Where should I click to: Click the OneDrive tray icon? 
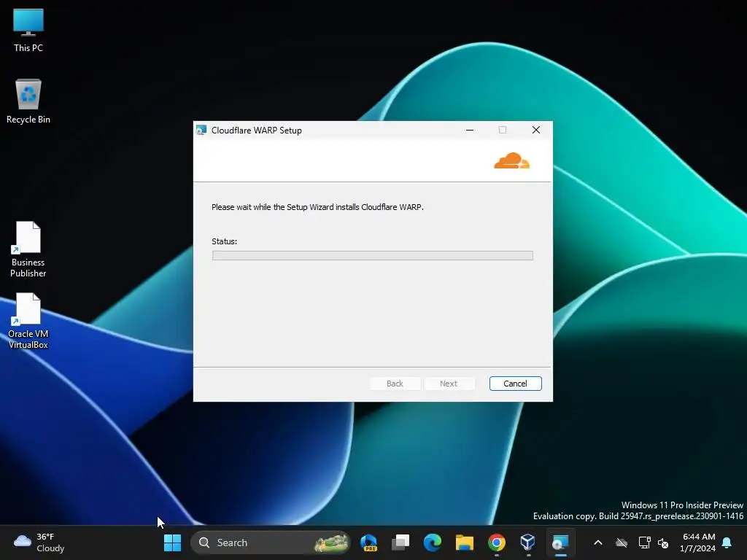coord(622,542)
